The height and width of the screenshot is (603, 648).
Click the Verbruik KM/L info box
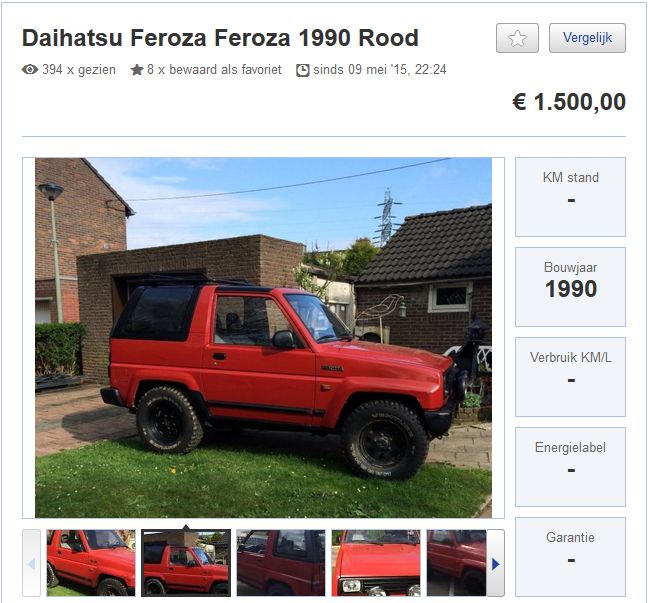570,377
